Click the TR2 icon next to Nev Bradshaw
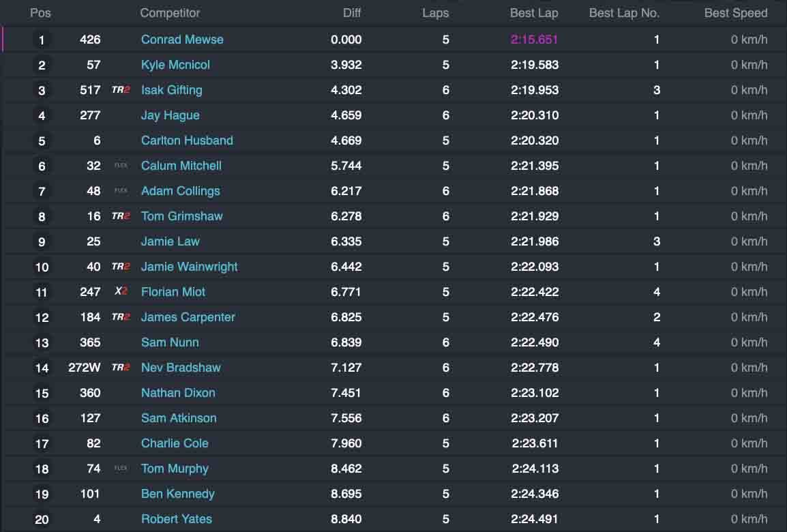This screenshot has height=532, width=787. [121, 368]
